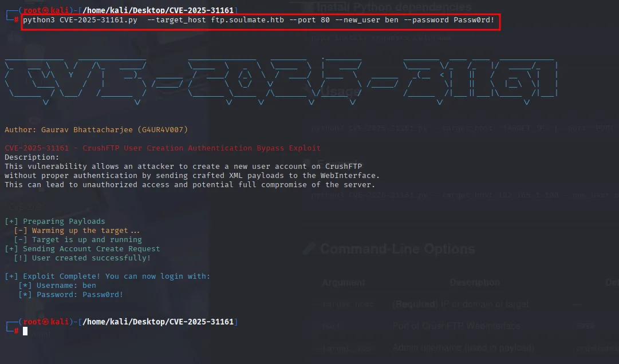619x364 pixels.
Task: Click the working directory path above the python3 command
Action: 158,10
